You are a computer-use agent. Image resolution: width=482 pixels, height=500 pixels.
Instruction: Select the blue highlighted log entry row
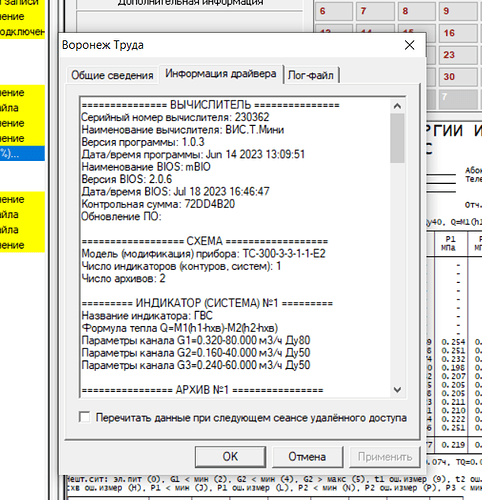pyautogui.click(x=22, y=153)
